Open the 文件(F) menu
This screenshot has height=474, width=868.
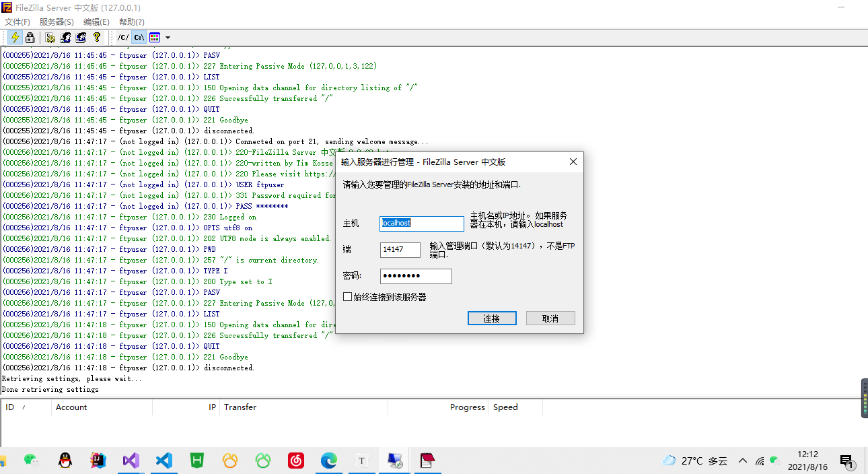click(17, 22)
